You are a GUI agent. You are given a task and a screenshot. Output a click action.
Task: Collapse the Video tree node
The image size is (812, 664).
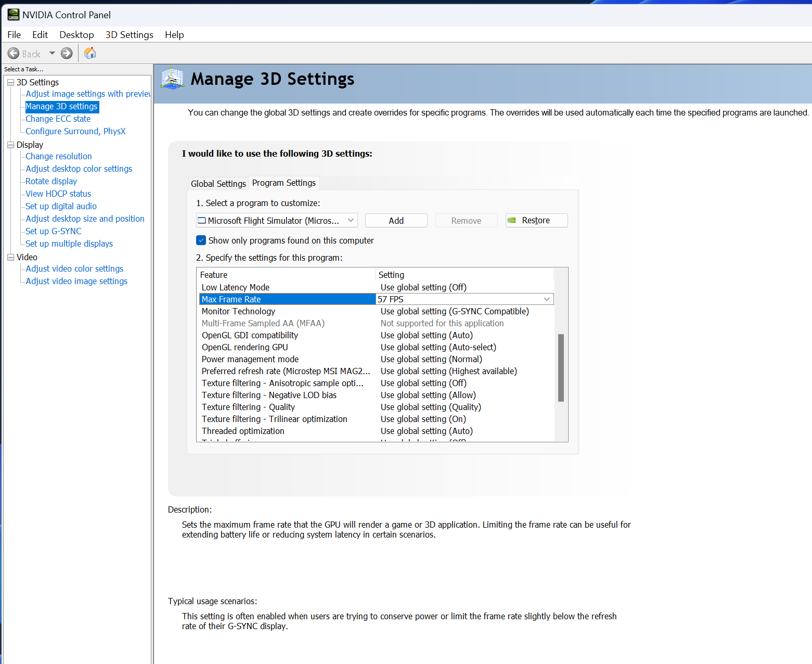(10, 257)
